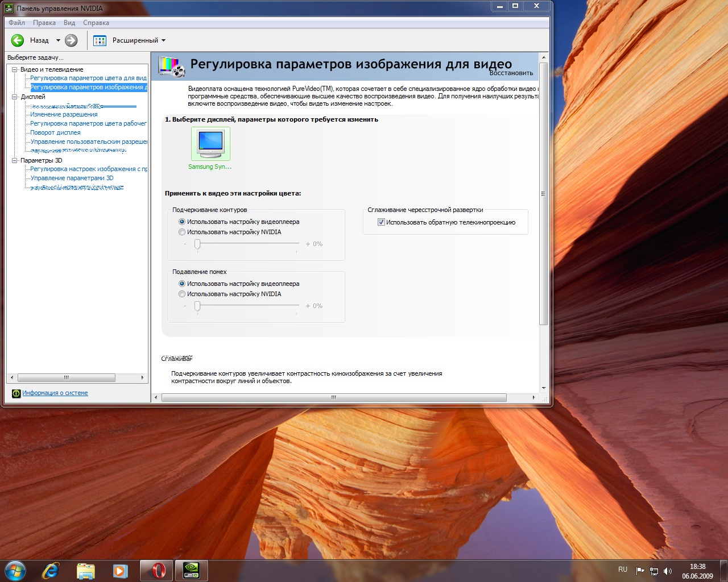Open the Файл menu
This screenshot has height=582, width=728.
pyautogui.click(x=16, y=23)
